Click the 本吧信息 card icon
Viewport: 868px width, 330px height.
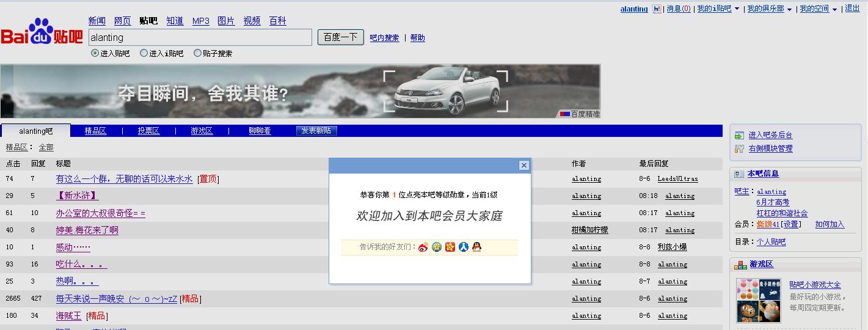pos(739,174)
